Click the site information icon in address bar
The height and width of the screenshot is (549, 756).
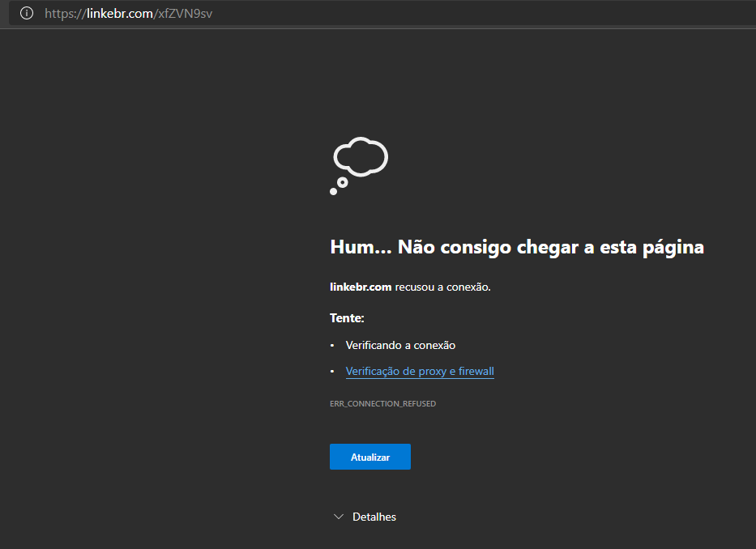pos(27,13)
